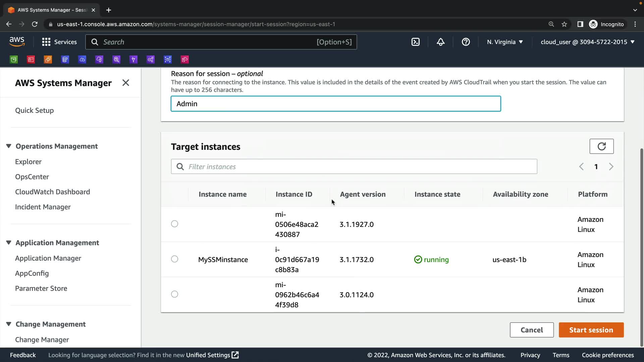Open Parameter Store from the sidebar
This screenshot has width=644, height=362.
pos(41,288)
